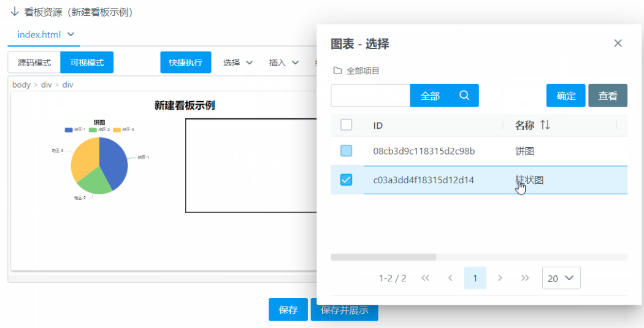Collapse 看板资源 using the down arrow

pos(15,12)
